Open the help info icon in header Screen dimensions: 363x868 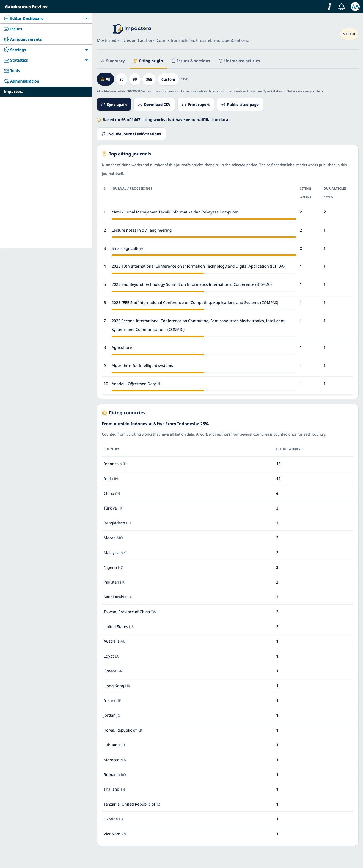click(329, 7)
